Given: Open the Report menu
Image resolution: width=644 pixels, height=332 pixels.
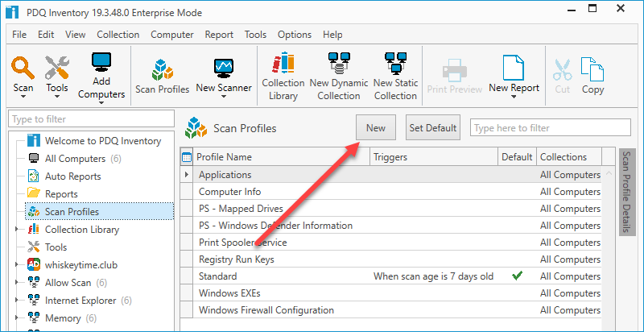Looking at the screenshot, I should (219, 35).
